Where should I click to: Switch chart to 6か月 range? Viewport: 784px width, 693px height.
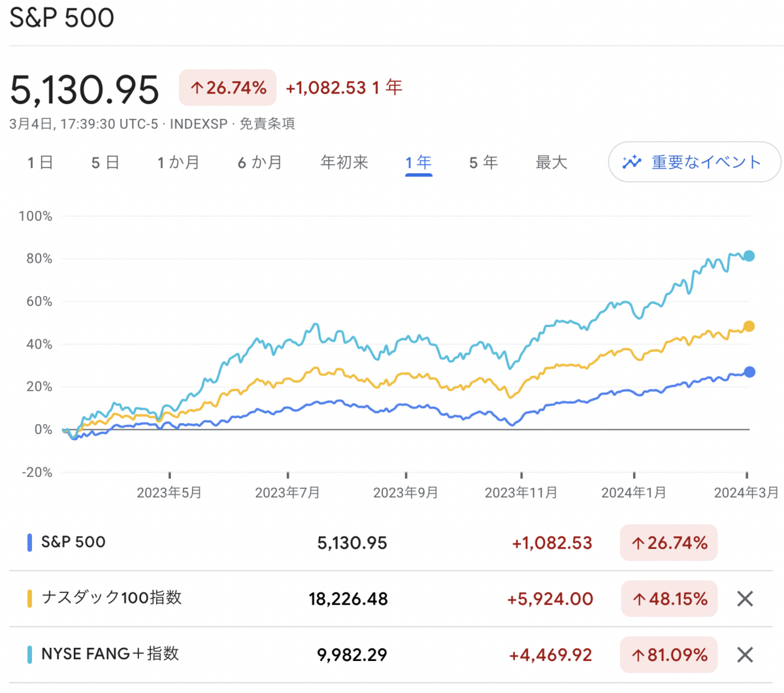pyautogui.click(x=259, y=162)
